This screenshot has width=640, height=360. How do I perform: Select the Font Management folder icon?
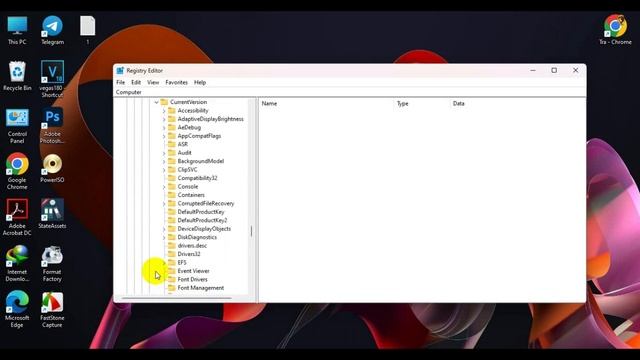pos(172,288)
